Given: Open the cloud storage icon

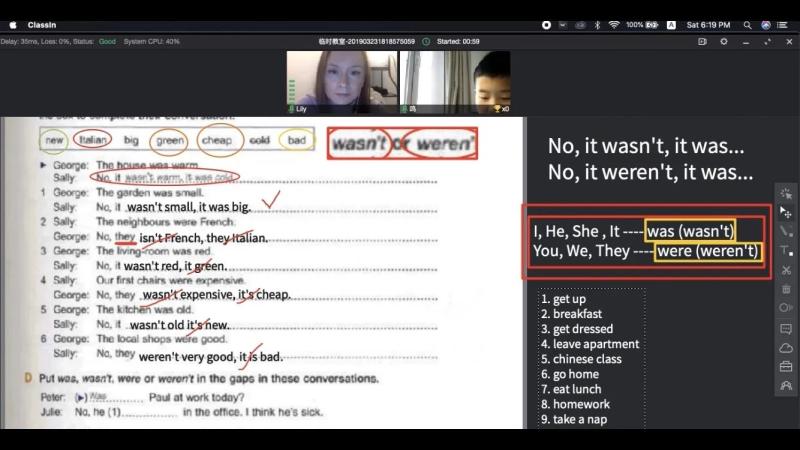Looking at the screenshot, I should 786,348.
